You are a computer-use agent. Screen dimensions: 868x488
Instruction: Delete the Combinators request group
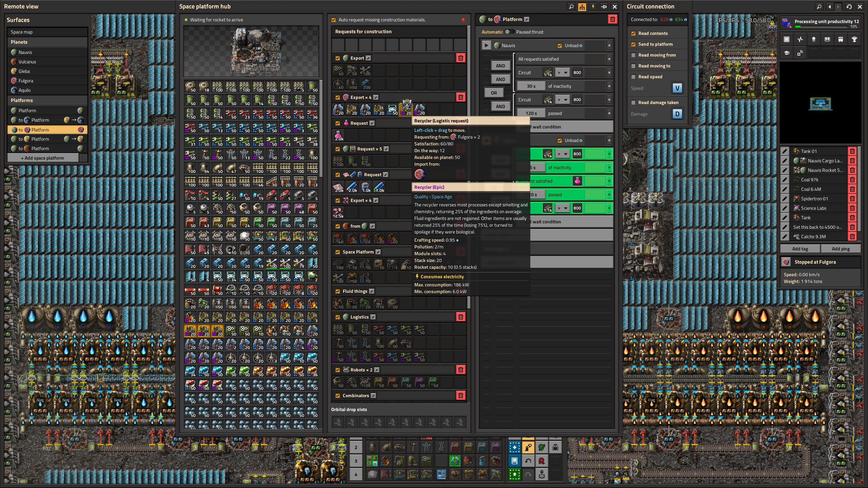coord(460,395)
